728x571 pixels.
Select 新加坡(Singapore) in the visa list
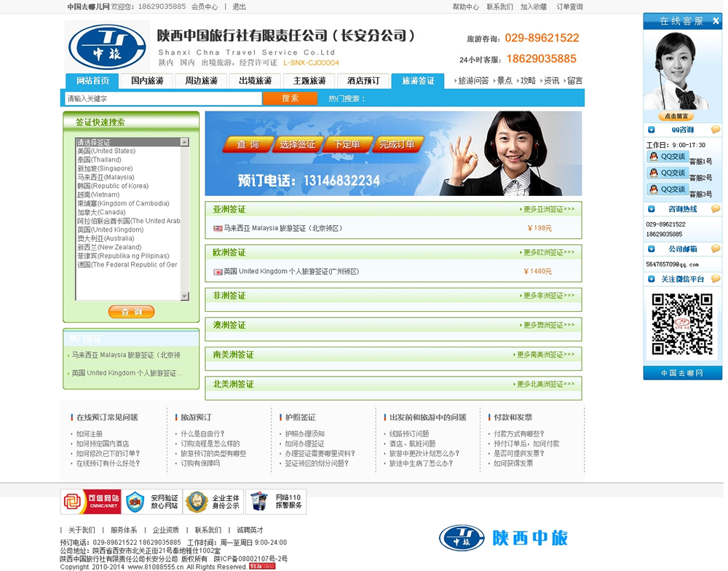pyautogui.click(x=105, y=169)
